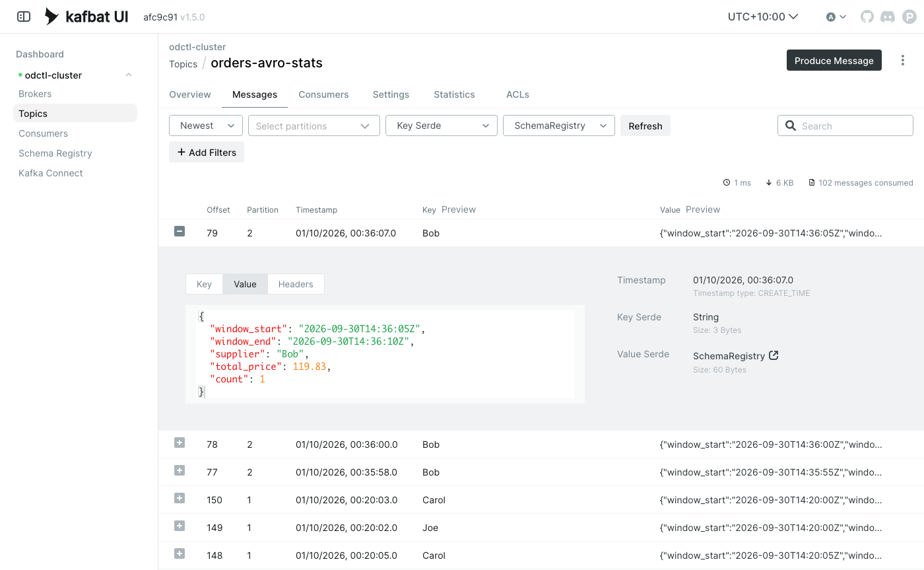Viewport: 924px width, 570px height.
Task: Expand message row at offset 78
Action: pos(180,443)
